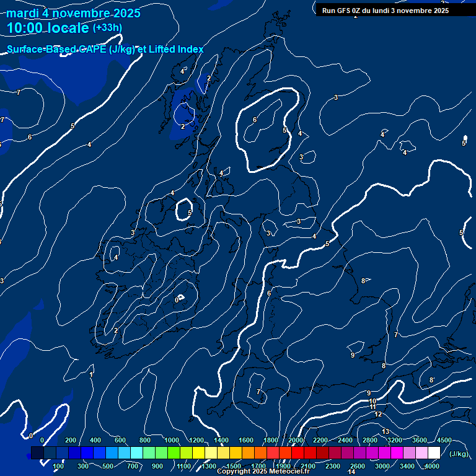The width and height of the screenshot is (476, 476).
Task: Click the contour label 6 over Scotland
Action: point(255,120)
